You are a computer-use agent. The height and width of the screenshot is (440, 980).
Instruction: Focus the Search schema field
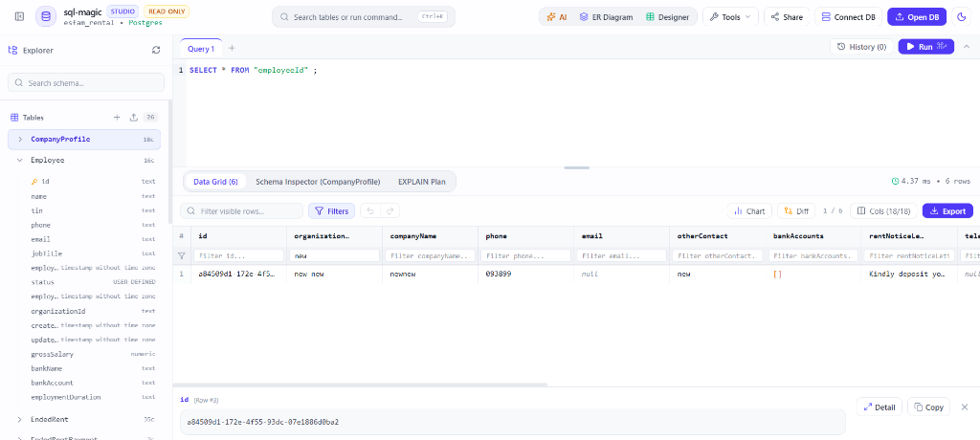pos(86,82)
